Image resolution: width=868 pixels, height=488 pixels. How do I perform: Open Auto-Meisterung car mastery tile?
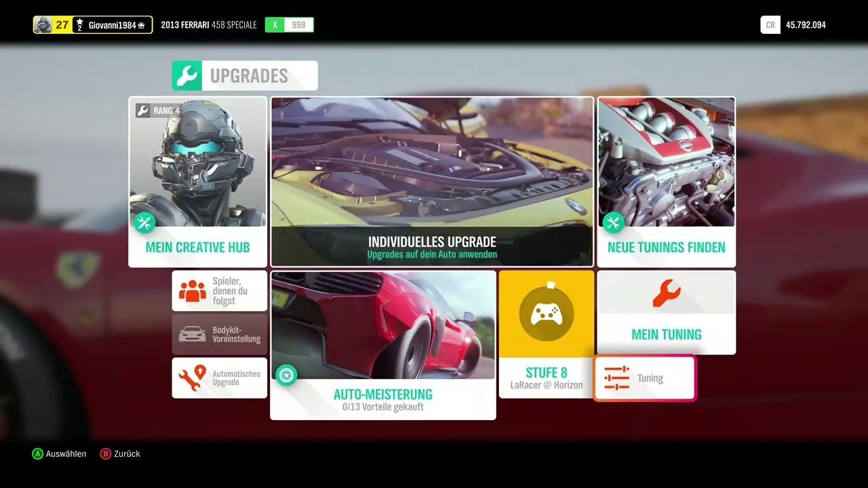point(383,345)
